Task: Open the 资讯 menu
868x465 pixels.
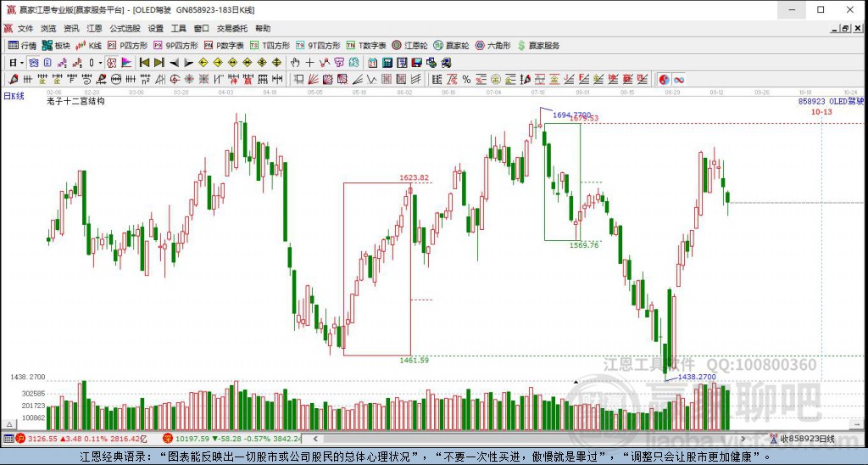Action: pyautogui.click(x=71, y=28)
